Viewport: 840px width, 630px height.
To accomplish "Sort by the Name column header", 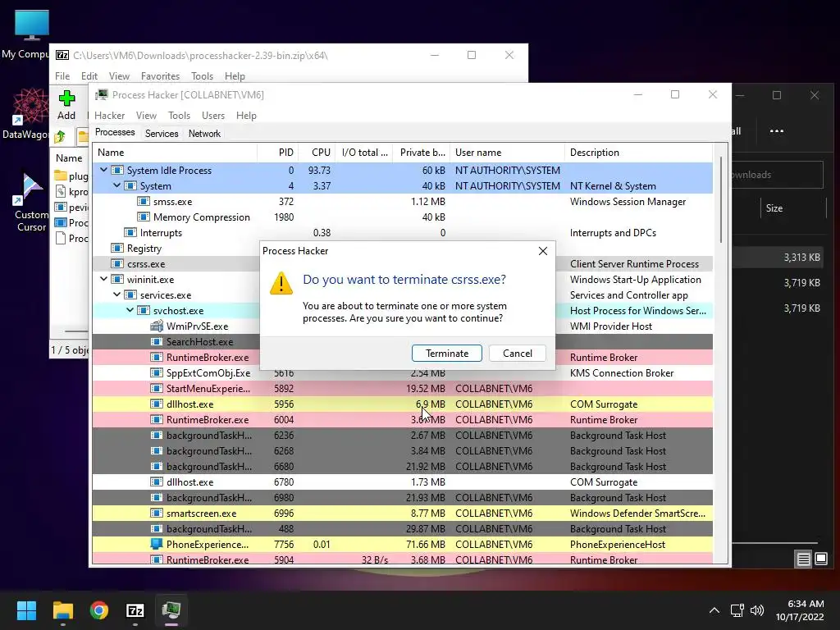I will tap(175, 153).
